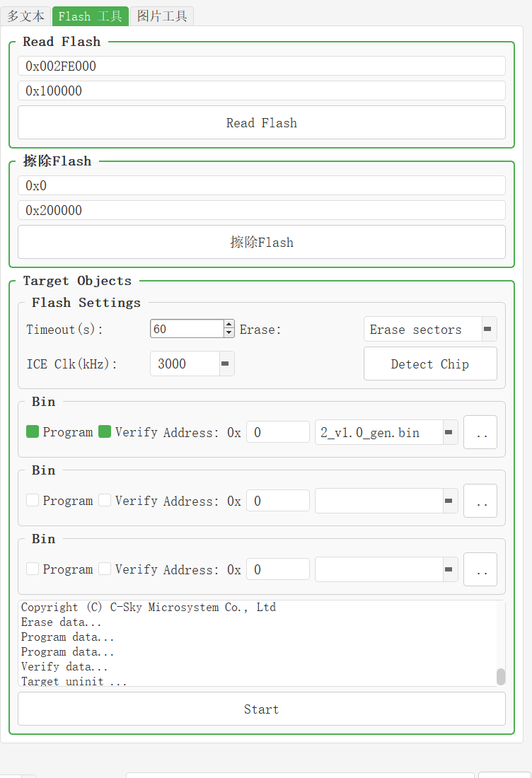
Task: Click the Copyright C-Sky Microsystem log line
Action: click(x=149, y=607)
